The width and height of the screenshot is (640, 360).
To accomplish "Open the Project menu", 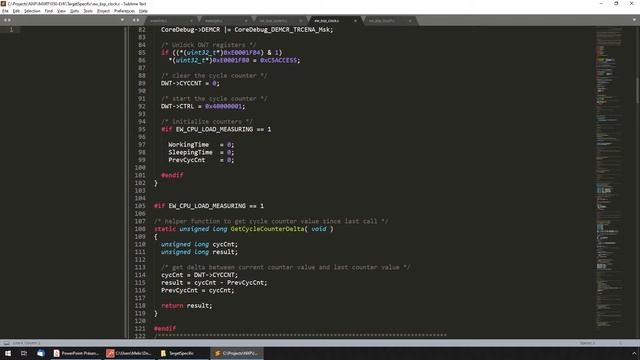I will click(x=103, y=11).
